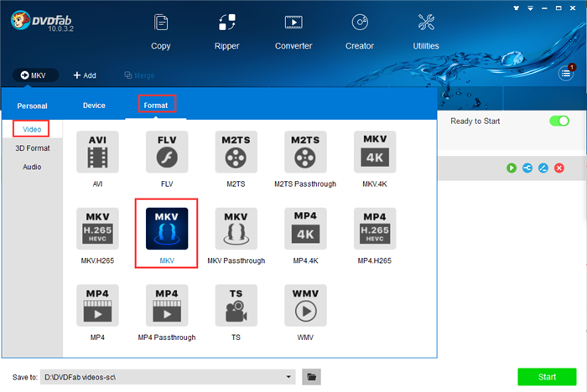Open the shirt skin icon in title bar
This screenshot has width=587, height=392.
coord(517,8)
